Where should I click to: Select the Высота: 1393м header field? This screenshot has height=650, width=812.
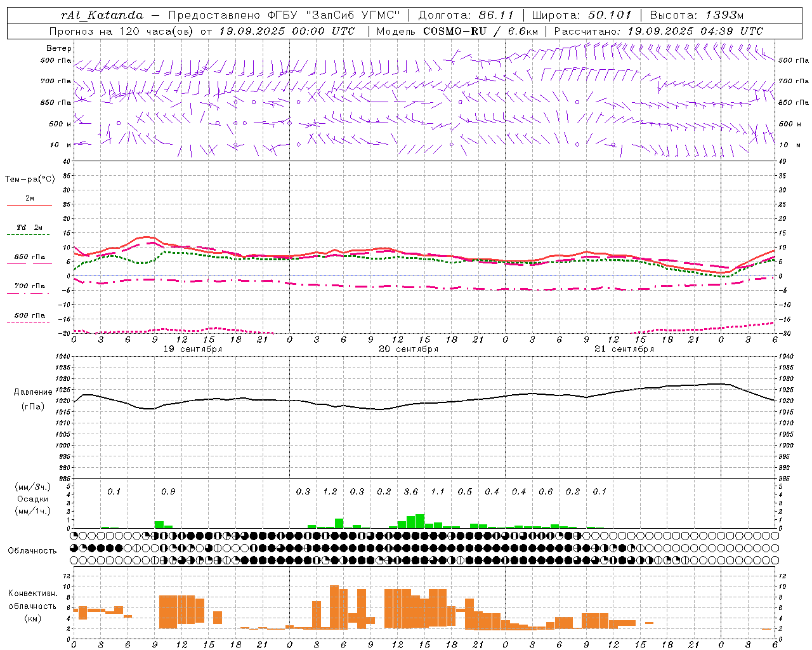(697, 15)
